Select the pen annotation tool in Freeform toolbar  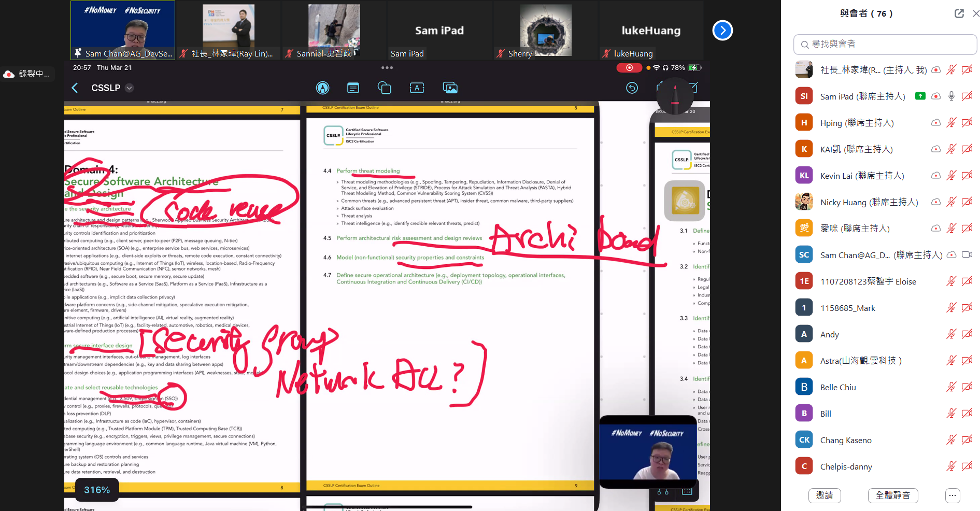322,88
